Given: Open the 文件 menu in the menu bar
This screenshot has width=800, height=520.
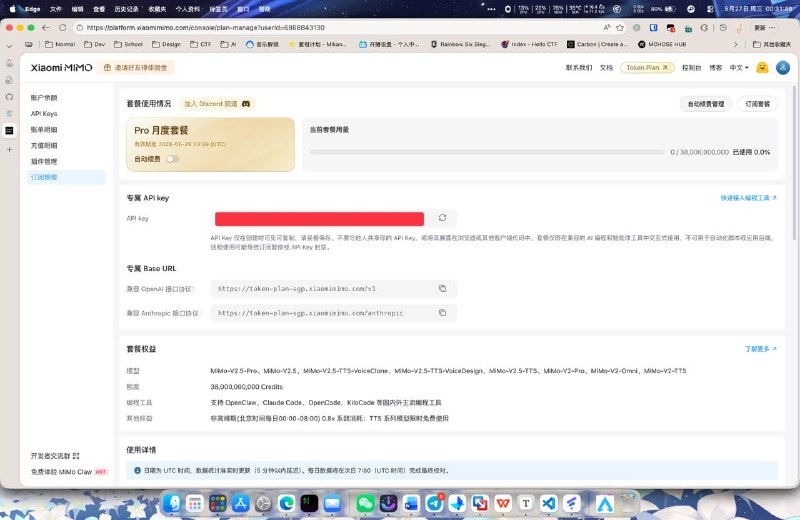Looking at the screenshot, I should [56, 9].
